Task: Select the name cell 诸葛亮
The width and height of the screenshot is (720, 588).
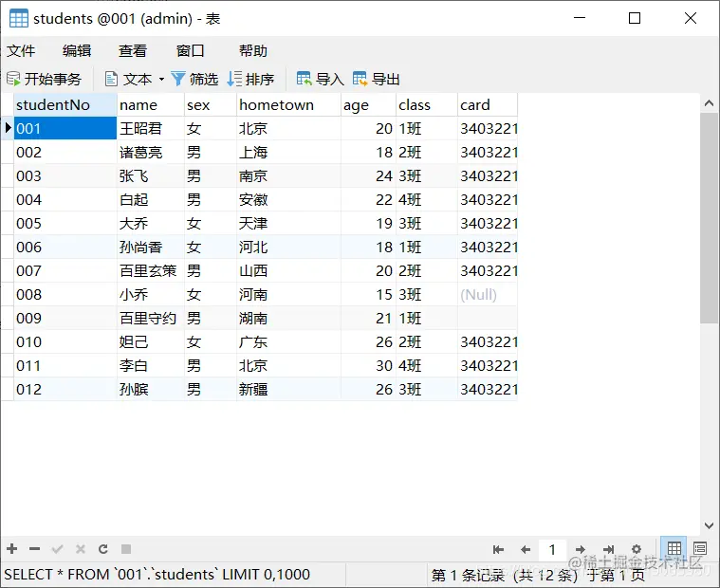Action: pos(151,152)
